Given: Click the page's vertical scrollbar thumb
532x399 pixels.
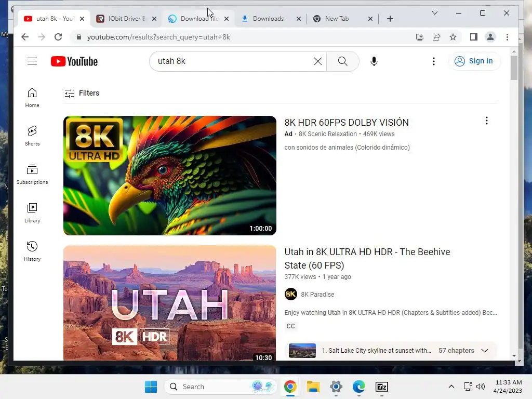Looking at the screenshot, I should [x=514, y=68].
